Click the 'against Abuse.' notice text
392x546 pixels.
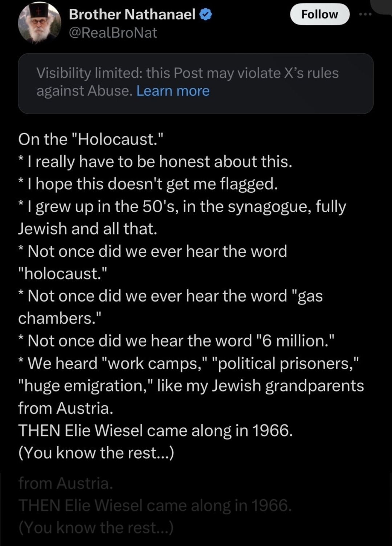tap(85, 91)
